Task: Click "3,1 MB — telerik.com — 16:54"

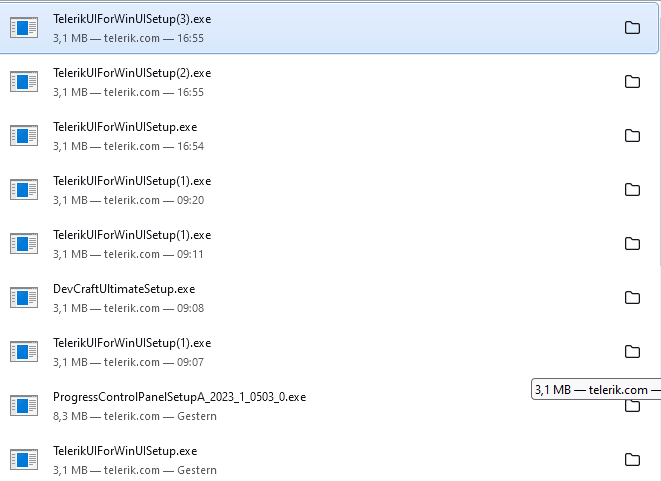Action: [x=129, y=146]
